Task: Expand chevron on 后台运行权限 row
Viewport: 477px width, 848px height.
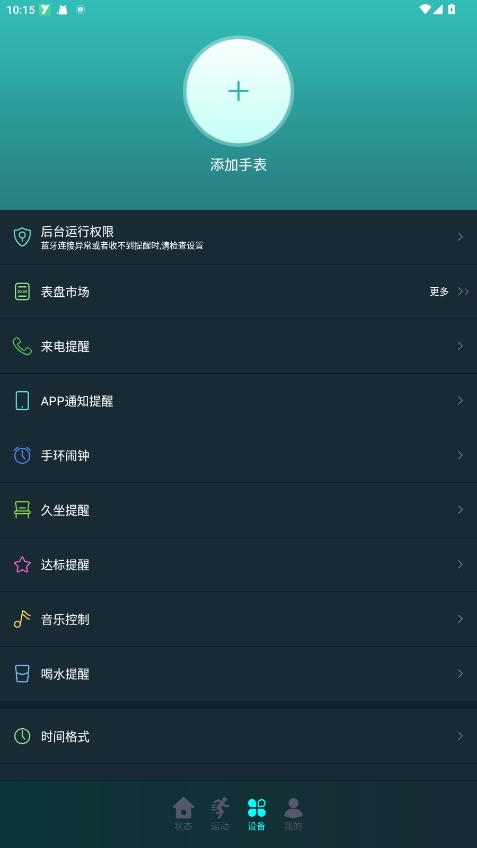Action: pyautogui.click(x=460, y=237)
